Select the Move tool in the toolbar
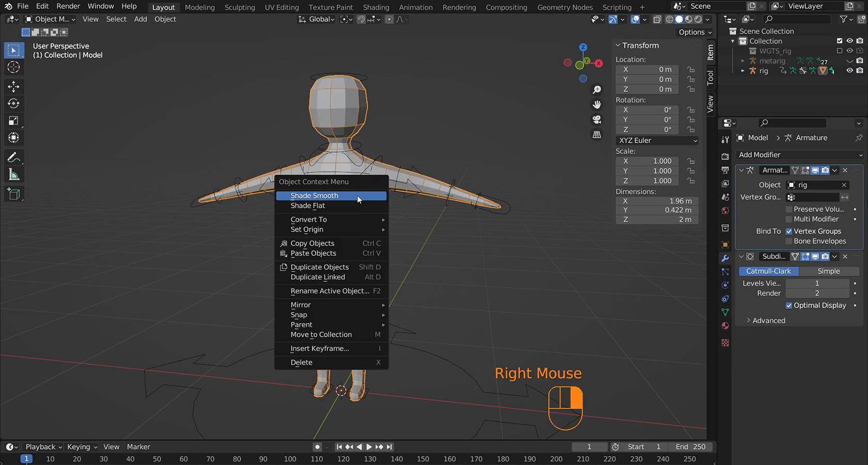868x465 pixels. pos(14,86)
